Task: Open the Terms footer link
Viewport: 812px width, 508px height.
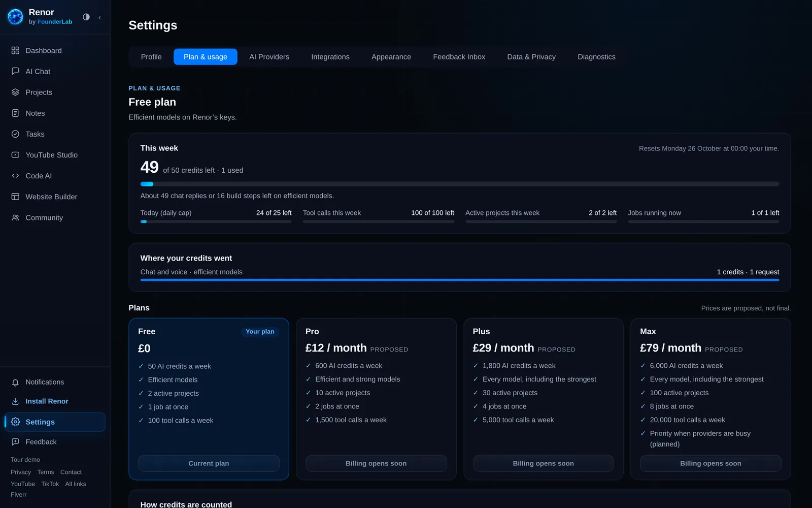Action: (x=46, y=472)
